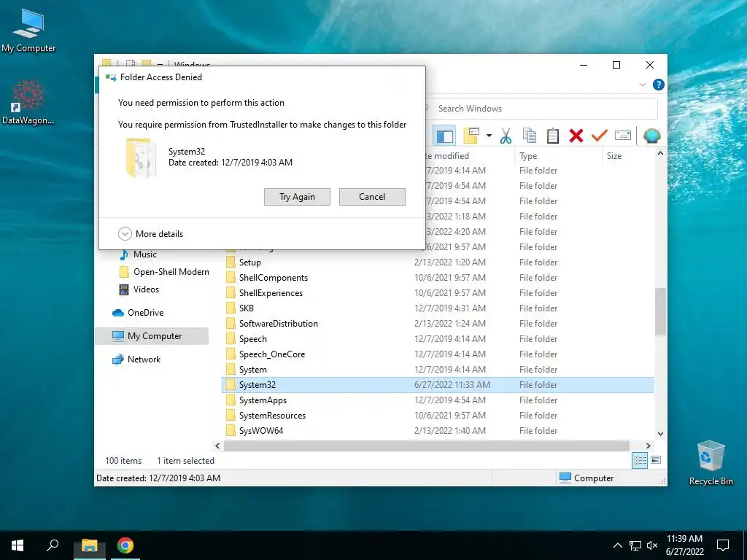
Task: Show hidden tray icons chevron
Action: pyautogui.click(x=617, y=545)
